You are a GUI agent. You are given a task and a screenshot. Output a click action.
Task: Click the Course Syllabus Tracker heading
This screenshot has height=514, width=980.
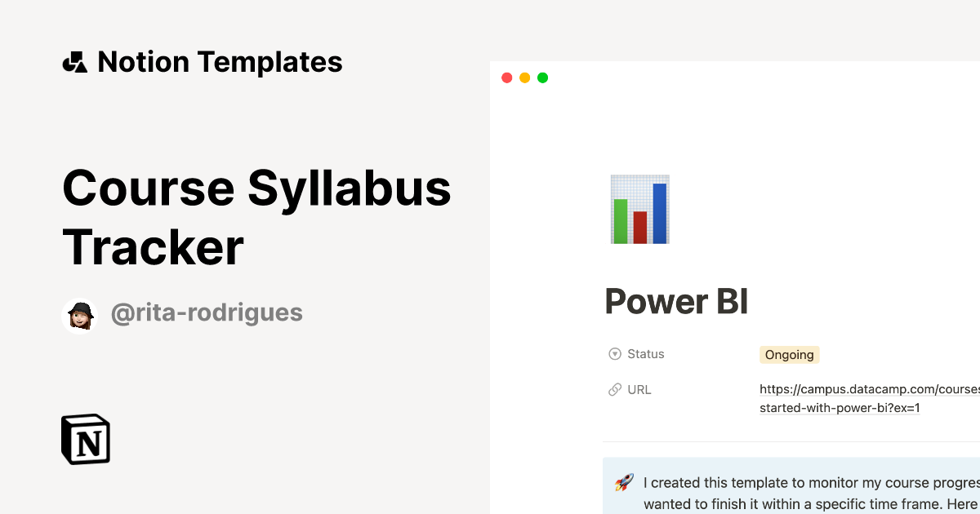point(256,217)
